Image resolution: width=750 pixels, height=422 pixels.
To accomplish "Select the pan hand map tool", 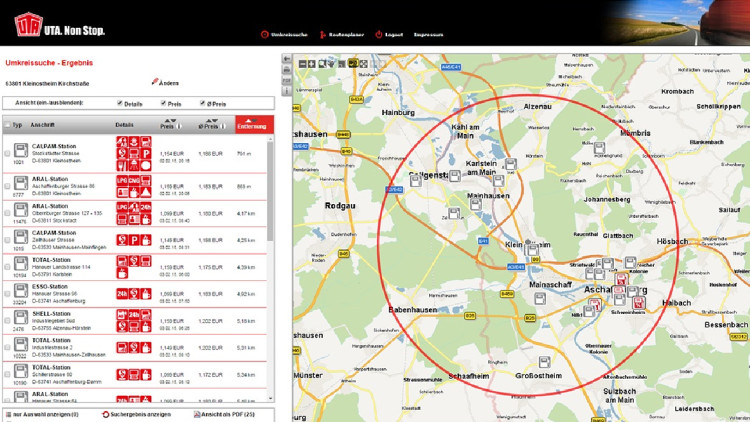I will (331, 64).
